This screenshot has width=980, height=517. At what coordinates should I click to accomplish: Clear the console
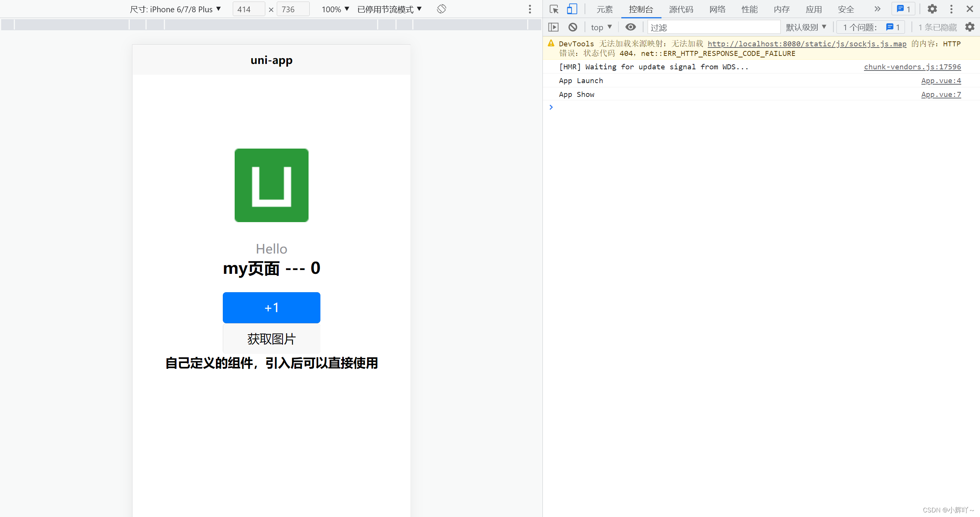573,27
